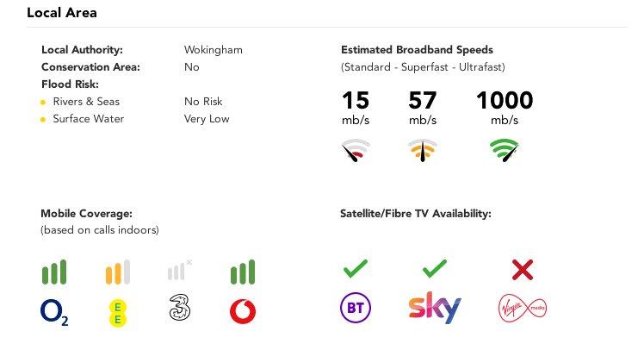This screenshot has width=644, height=350.
Task: Click the red standard broadband speed gauge
Action: click(356, 150)
